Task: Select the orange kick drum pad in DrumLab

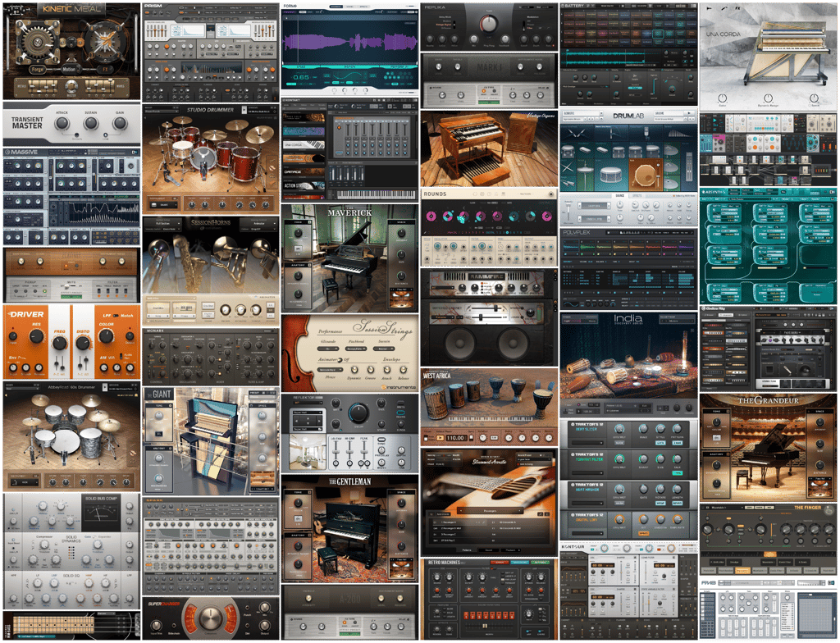Action: [x=645, y=176]
